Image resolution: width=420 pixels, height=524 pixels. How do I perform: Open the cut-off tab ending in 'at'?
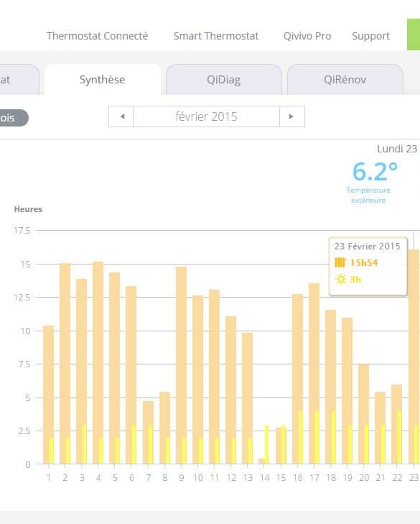pyautogui.click(x=19, y=80)
